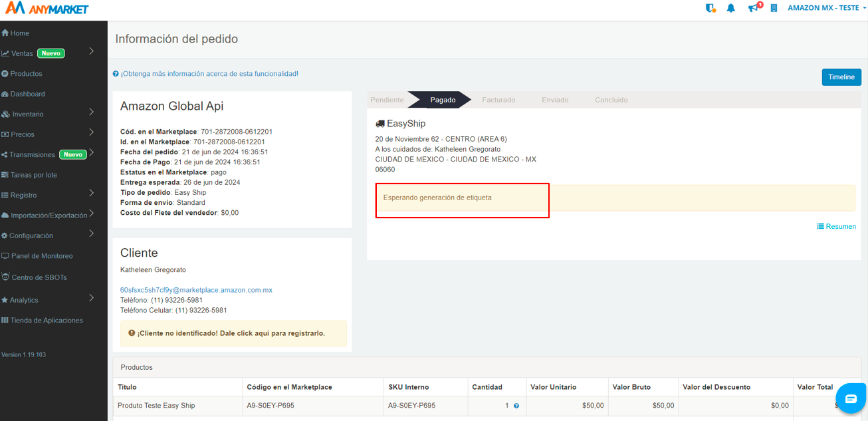
Task: Click the Tienda de Aplicaciones grid icon
Action: (x=5, y=321)
